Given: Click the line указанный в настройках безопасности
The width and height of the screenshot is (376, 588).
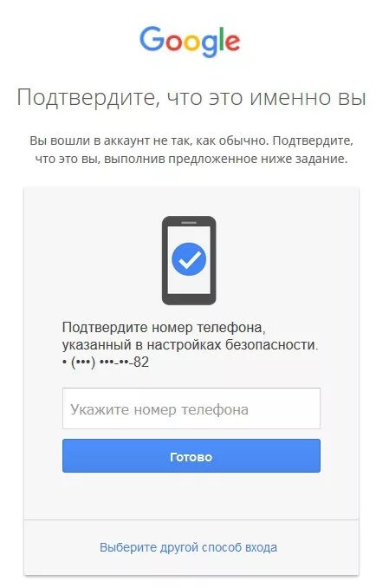Looking at the screenshot, I should (x=190, y=345).
